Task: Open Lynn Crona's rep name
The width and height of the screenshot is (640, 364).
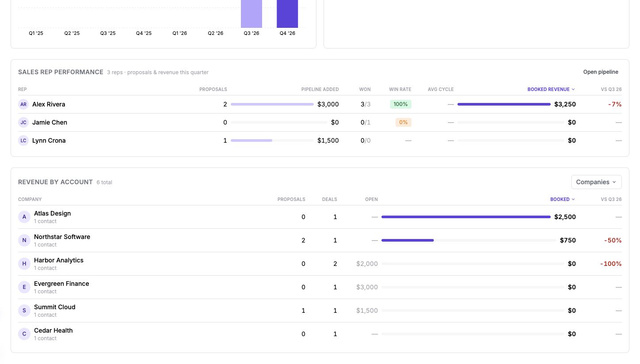Action: [x=49, y=140]
